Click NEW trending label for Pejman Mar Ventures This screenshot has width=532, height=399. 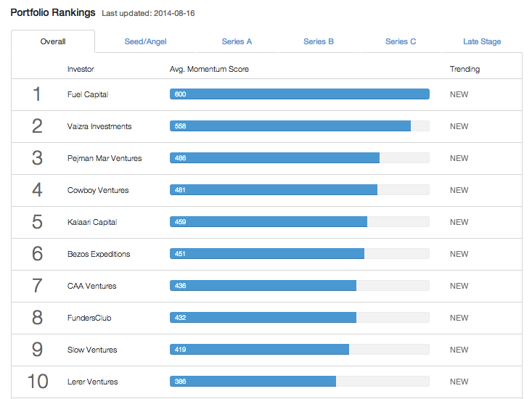459,158
